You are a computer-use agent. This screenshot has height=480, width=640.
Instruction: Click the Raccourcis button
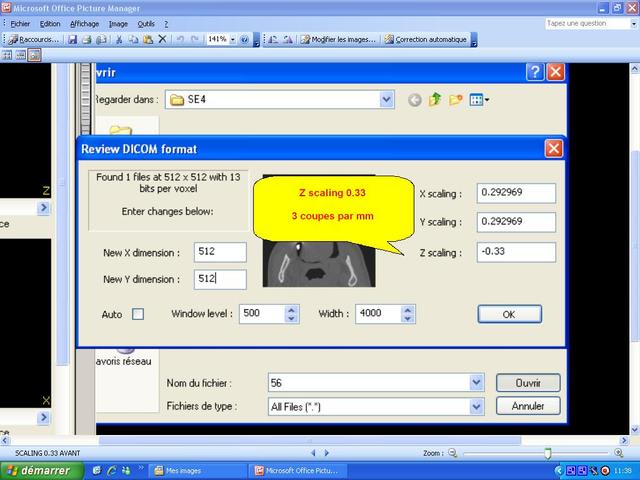coord(34,40)
